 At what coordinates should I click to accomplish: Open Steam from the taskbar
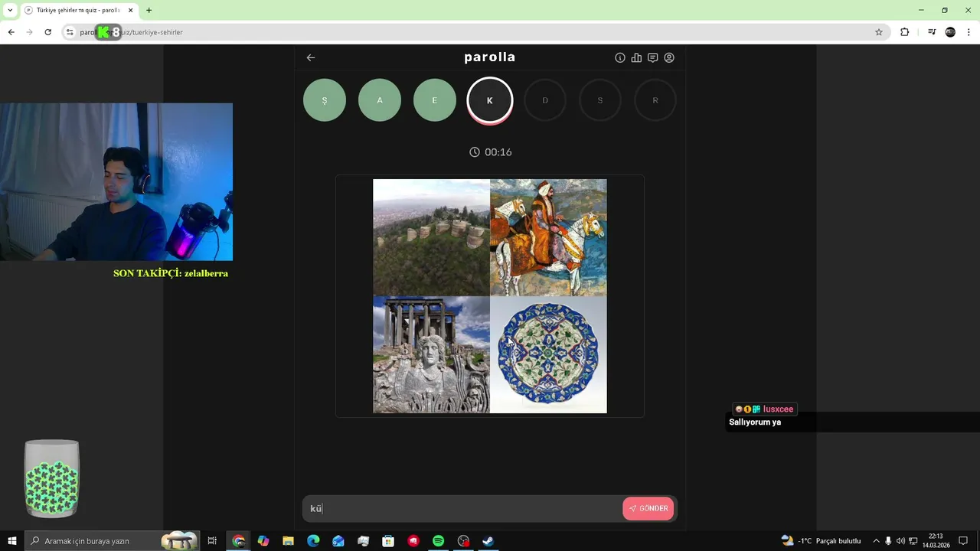pyautogui.click(x=488, y=541)
